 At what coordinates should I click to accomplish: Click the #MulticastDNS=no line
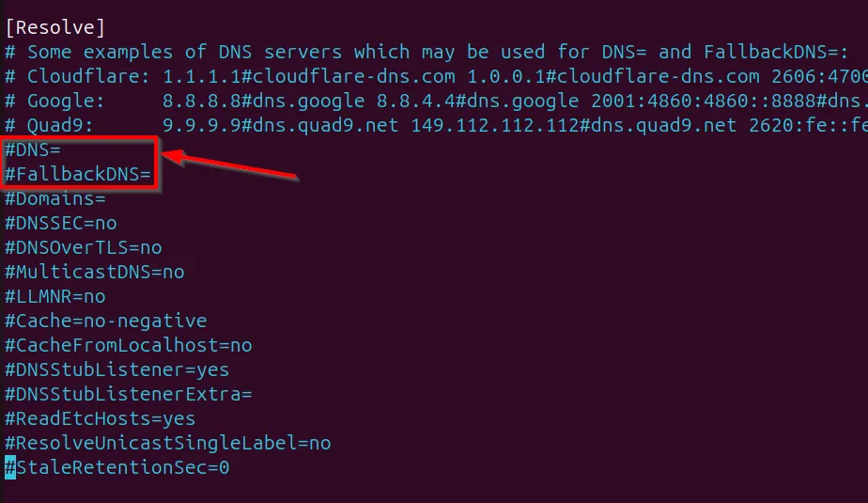tap(95, 272)
